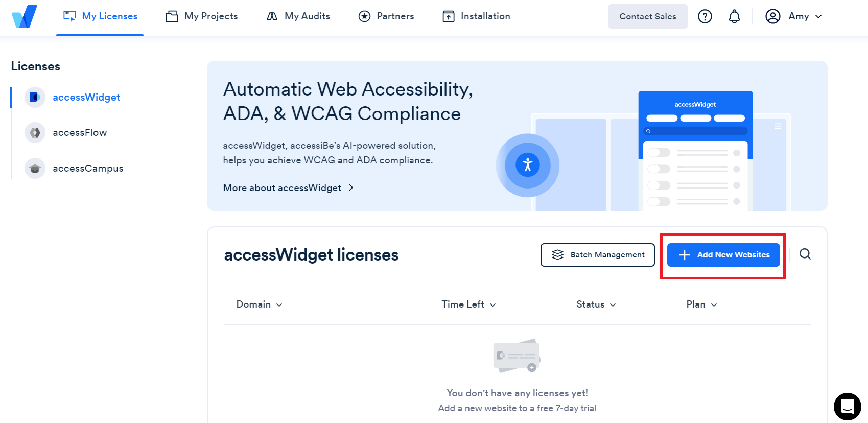The height and width of the screenshot is (423, 868).
Task: Open the Partners tab
Action: tap(386, 16)
